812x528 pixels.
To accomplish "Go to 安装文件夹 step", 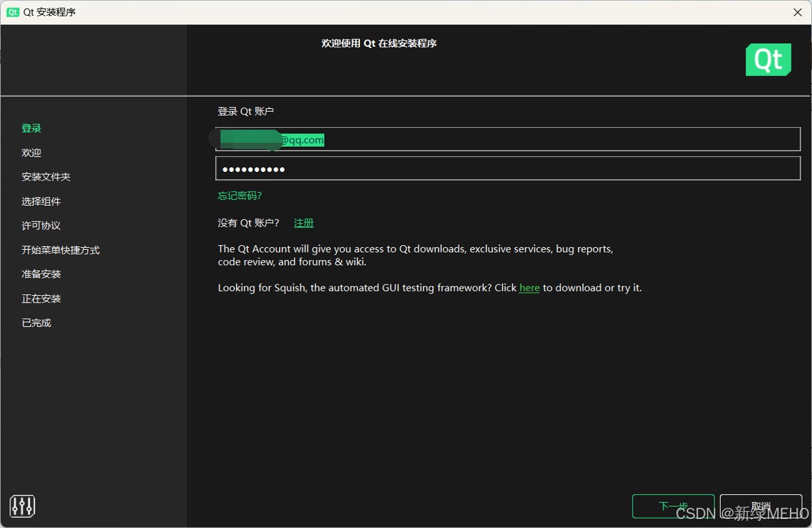I will [46, 177].
